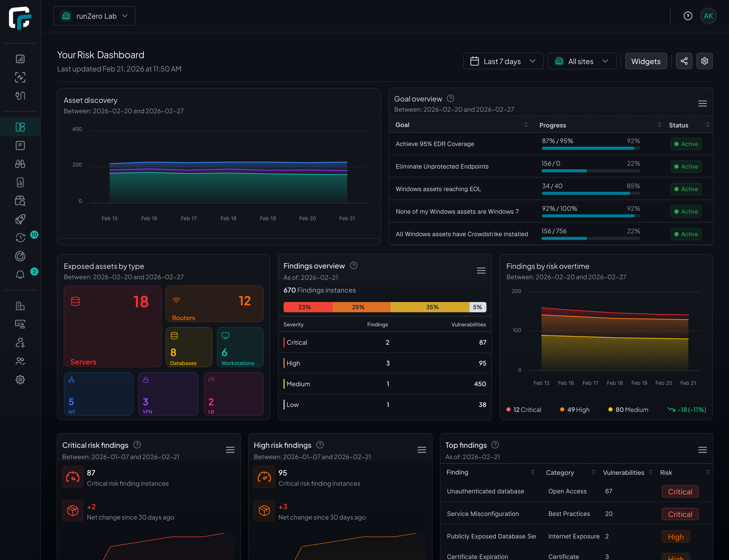729x560 pixels.
Task: Open the Routers exposed assets tile
Action: [215, 304]
